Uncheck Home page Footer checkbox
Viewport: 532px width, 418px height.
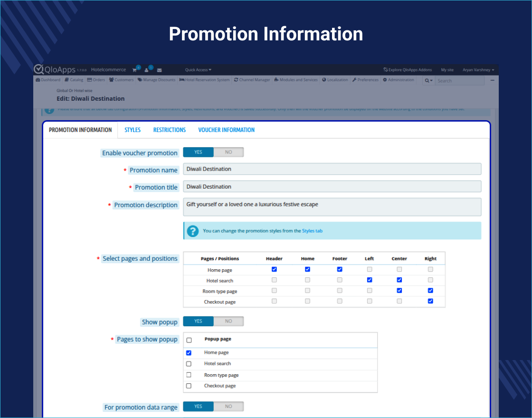[340, 269]
